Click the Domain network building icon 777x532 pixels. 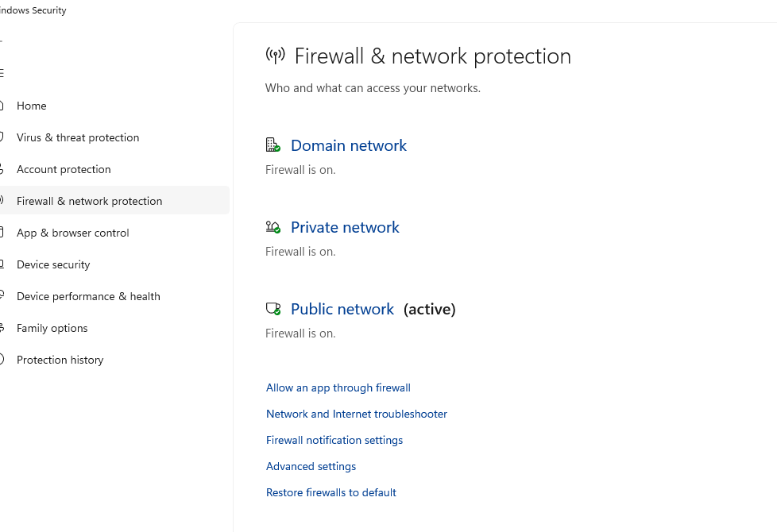click(x=273, y=145)
